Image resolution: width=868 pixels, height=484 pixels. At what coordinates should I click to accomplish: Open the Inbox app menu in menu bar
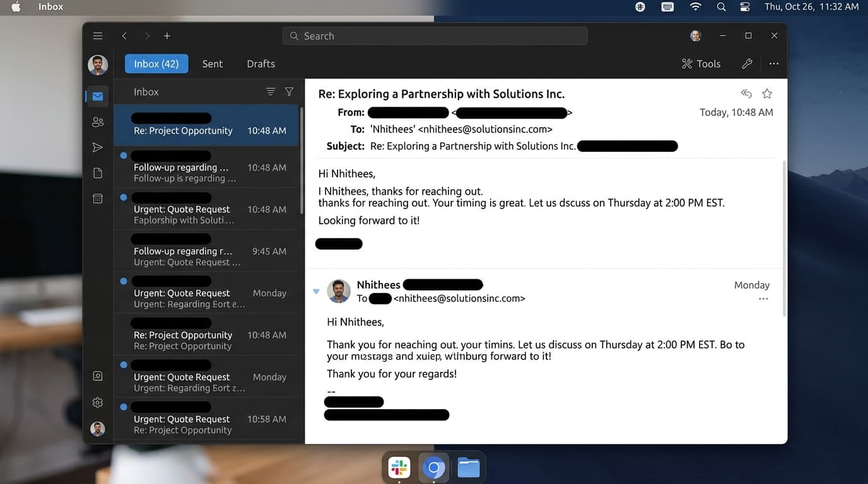pos(50,7)
